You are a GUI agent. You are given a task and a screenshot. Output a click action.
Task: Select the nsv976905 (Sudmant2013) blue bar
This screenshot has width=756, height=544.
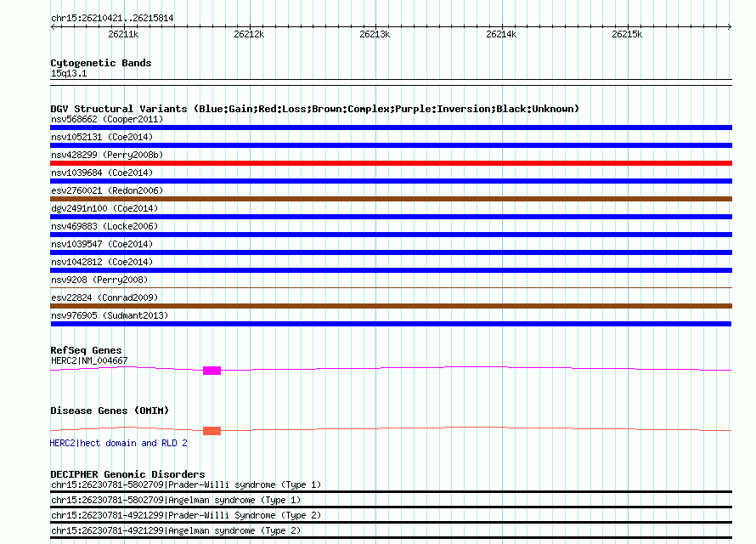pyautogui.click(x=391, y=324)
